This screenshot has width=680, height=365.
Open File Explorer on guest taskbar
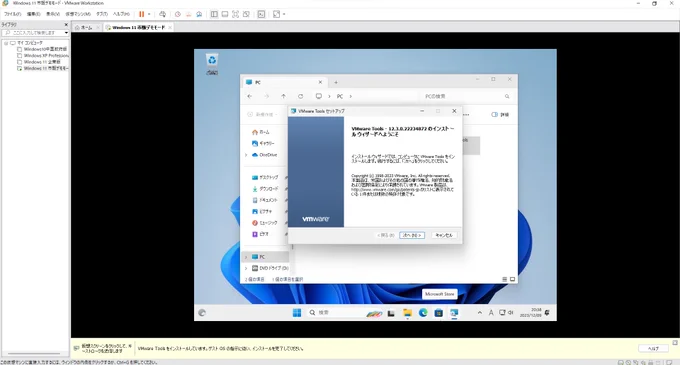(407, 313)
